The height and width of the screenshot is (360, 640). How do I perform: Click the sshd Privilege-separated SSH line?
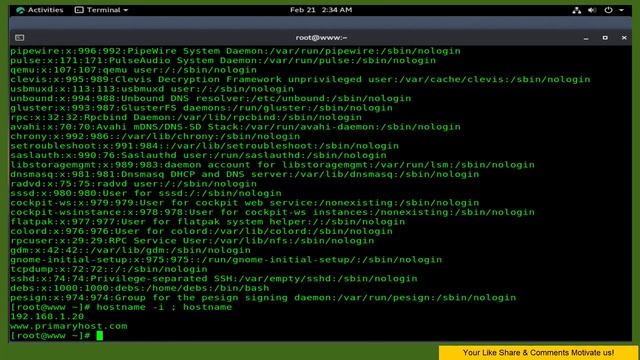coord(213,278)
